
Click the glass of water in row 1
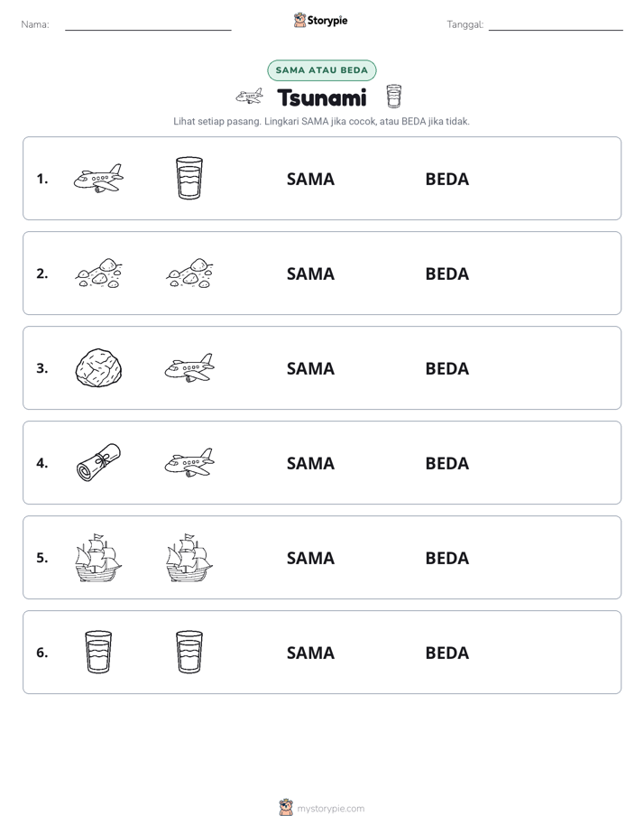[x=189, y=178]
